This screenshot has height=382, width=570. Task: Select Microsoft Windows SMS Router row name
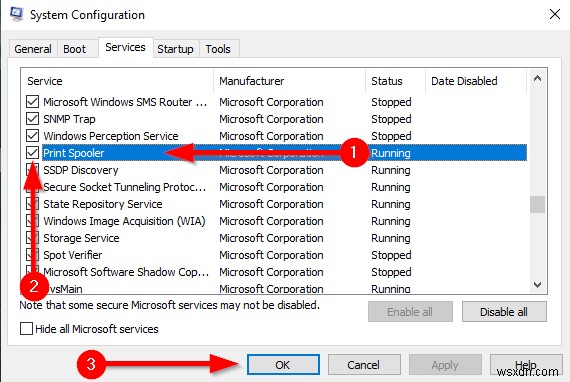(x=125, y=102)
